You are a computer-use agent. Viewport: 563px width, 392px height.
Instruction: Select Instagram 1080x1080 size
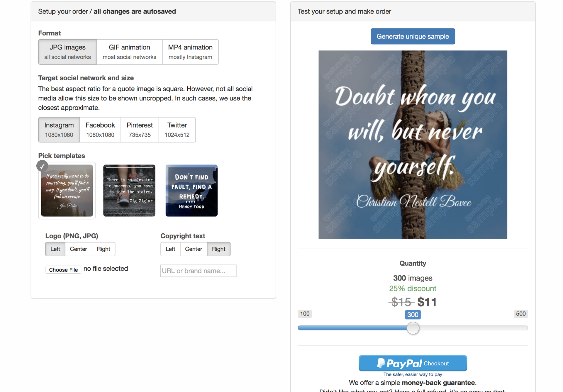pyautogui.click(x=59, y=130)
